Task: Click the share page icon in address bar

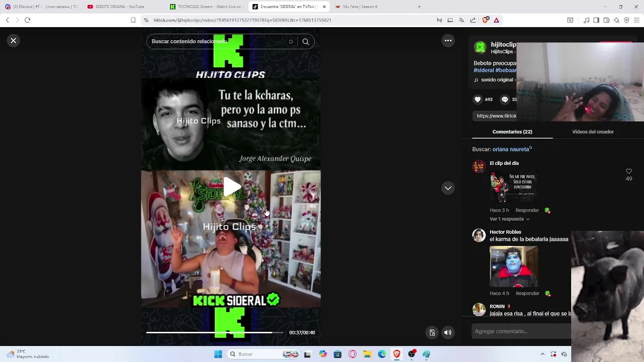Action: 473,20
